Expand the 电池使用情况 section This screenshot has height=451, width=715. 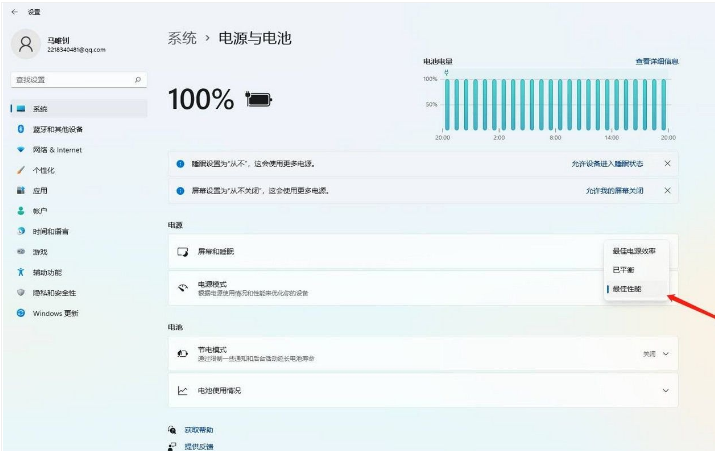[666, 390]
